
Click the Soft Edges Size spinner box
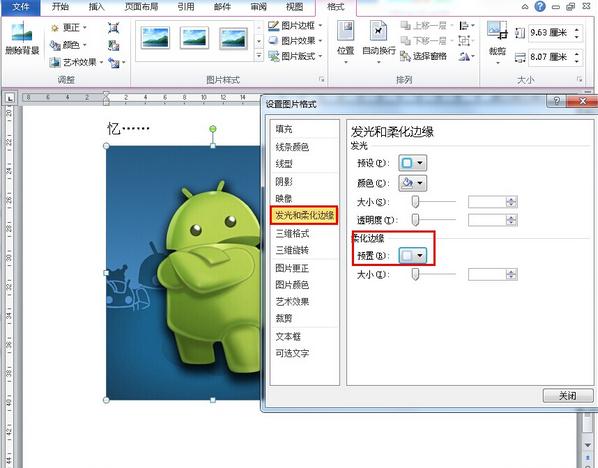492,274
